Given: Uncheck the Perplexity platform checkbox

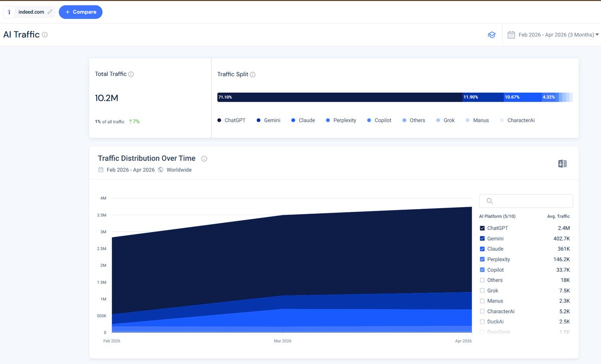Looking at the screenshot, I should (482, 259).
